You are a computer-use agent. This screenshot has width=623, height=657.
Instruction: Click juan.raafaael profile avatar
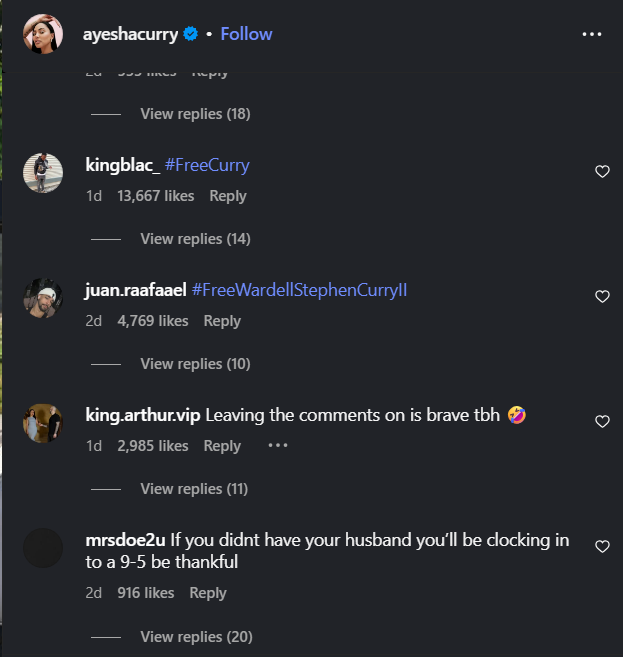[x=43, y=298]
